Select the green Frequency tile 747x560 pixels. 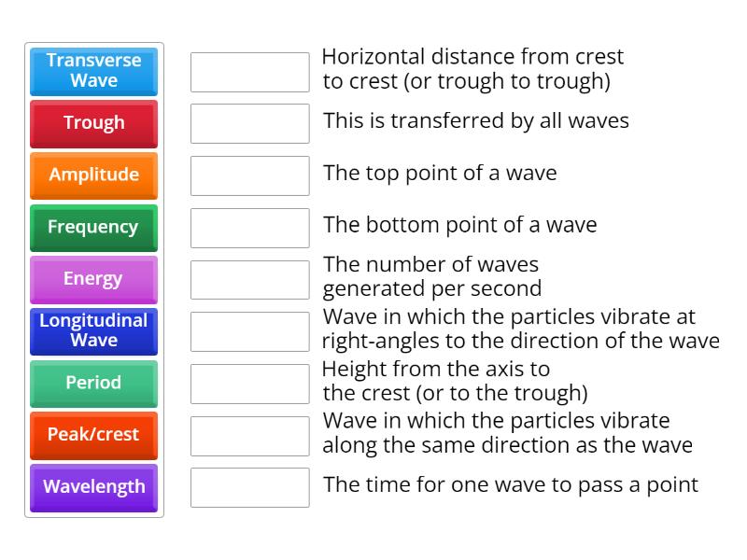tap(93, 227)
